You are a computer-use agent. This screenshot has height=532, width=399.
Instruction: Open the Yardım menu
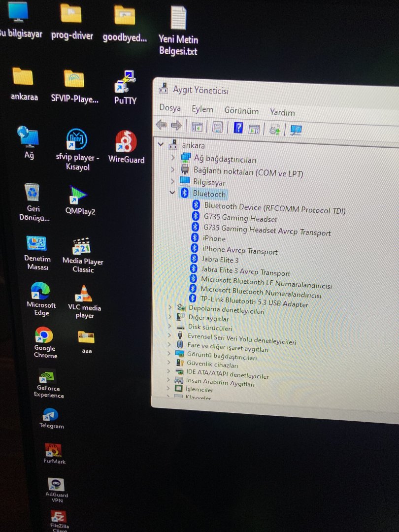(x=282, y=112)
